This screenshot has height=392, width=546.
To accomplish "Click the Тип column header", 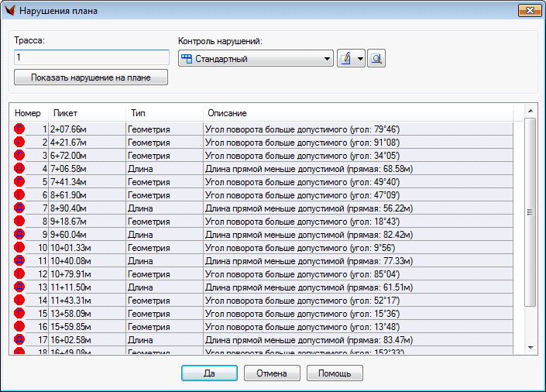I will click(x=164, y=113).
